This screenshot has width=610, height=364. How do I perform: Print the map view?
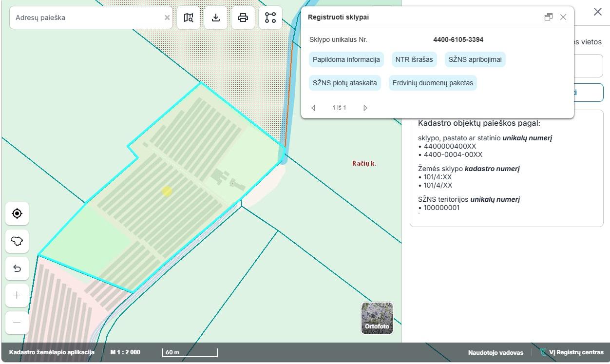click(x=243, y=18)
